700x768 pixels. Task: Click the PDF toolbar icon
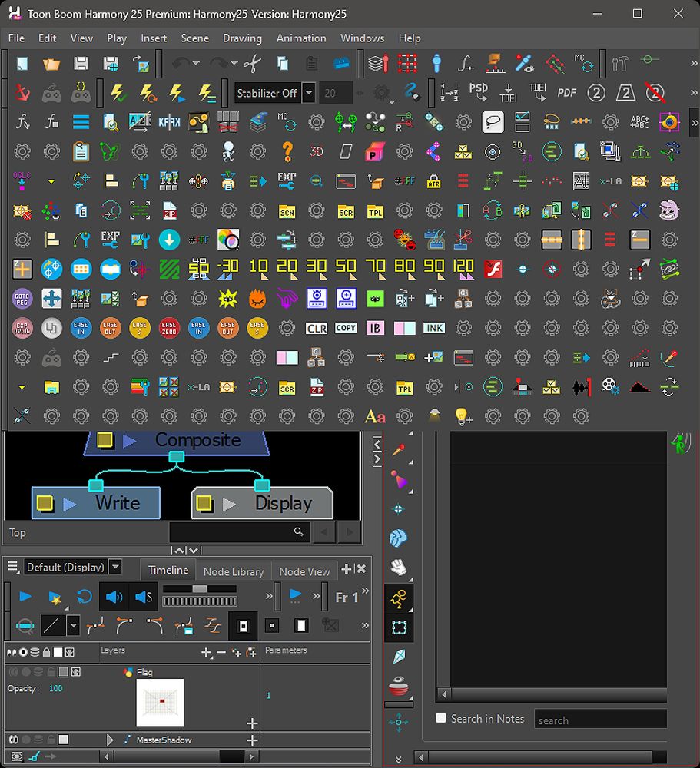pyautogui.click(x=566, y=93)
